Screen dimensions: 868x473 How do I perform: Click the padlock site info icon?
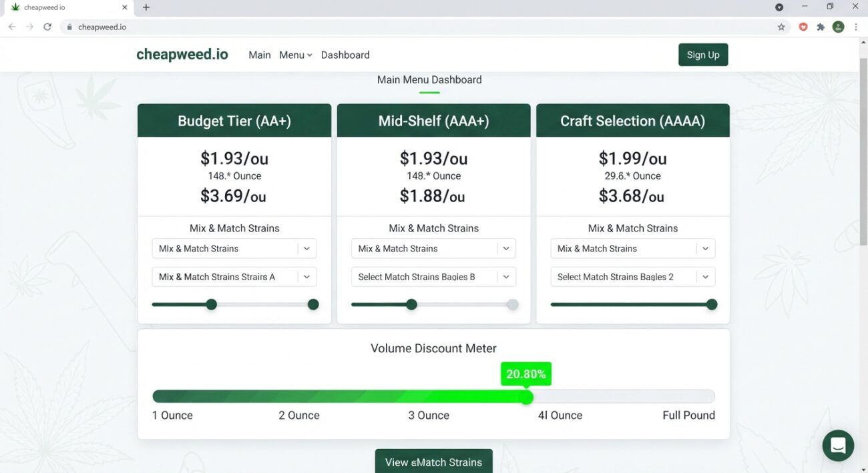point(69,27)
